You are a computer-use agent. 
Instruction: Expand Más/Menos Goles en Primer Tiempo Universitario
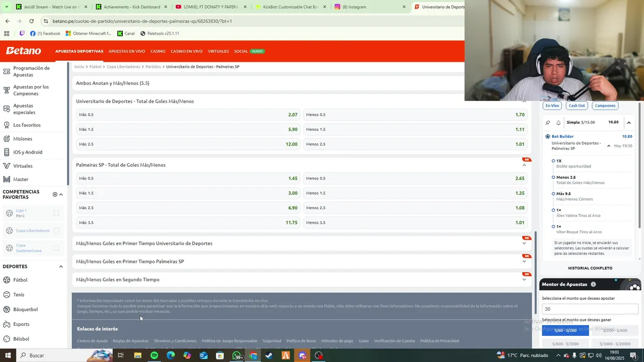coord(524,243)
